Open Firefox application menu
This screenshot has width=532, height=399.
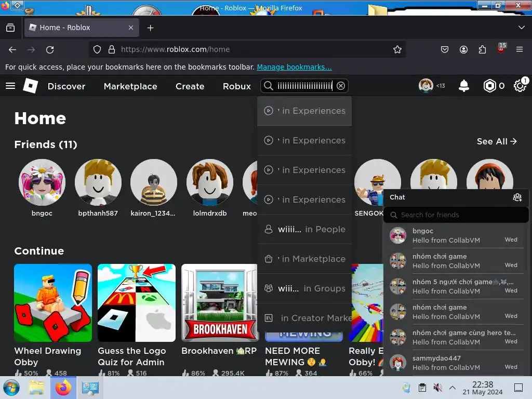point(520,49)
